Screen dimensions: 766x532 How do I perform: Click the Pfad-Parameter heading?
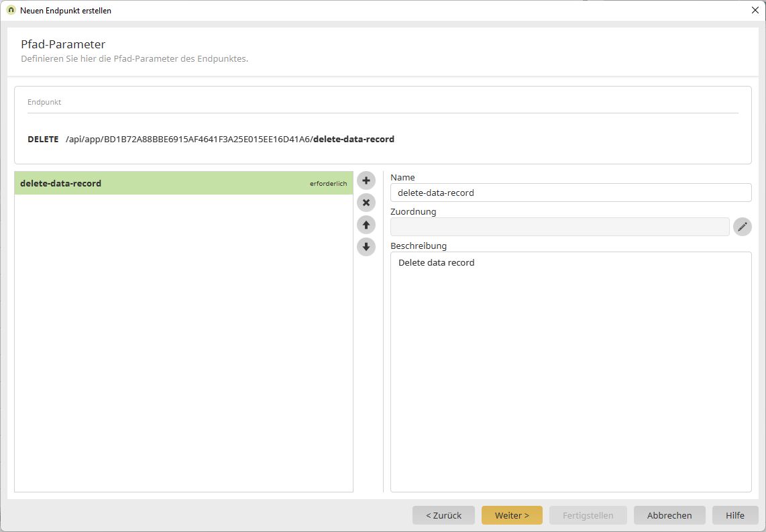pyautogui.click(x=63, y=44)
